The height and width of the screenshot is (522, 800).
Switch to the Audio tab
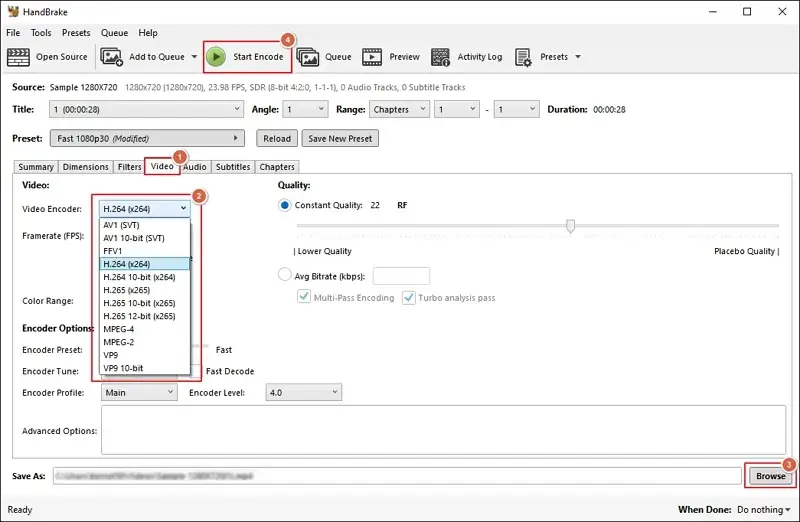click(195, 167)
